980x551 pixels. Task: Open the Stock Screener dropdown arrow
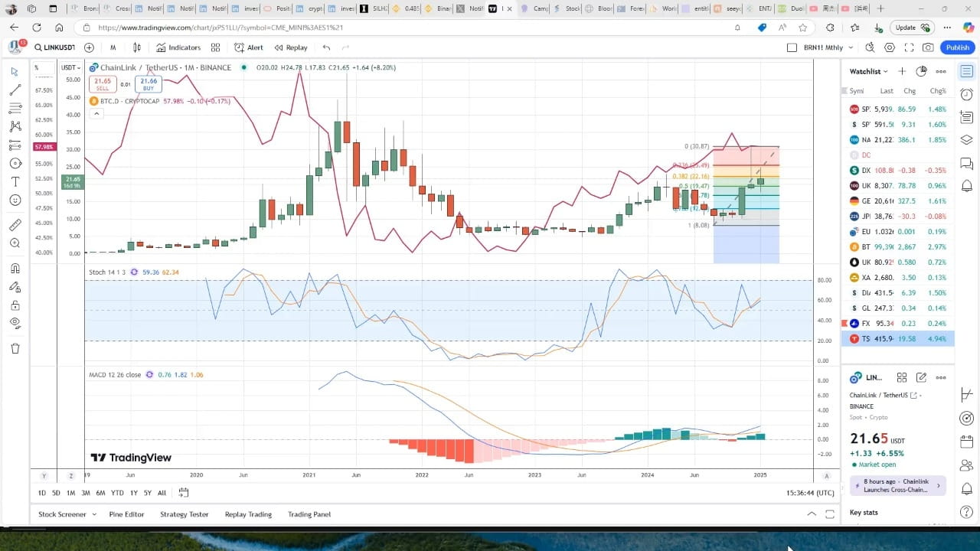[94, 514]
